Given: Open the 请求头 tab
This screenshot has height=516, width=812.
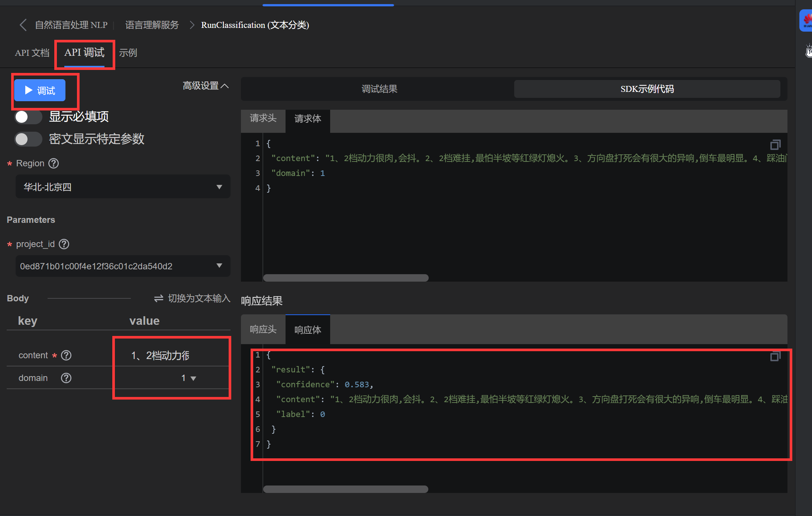Looking at the screenshot, I should tap(263, 118).
